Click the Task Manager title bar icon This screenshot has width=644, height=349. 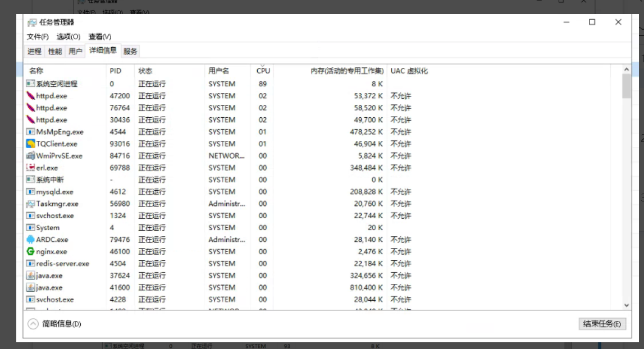tap(31, 22)
